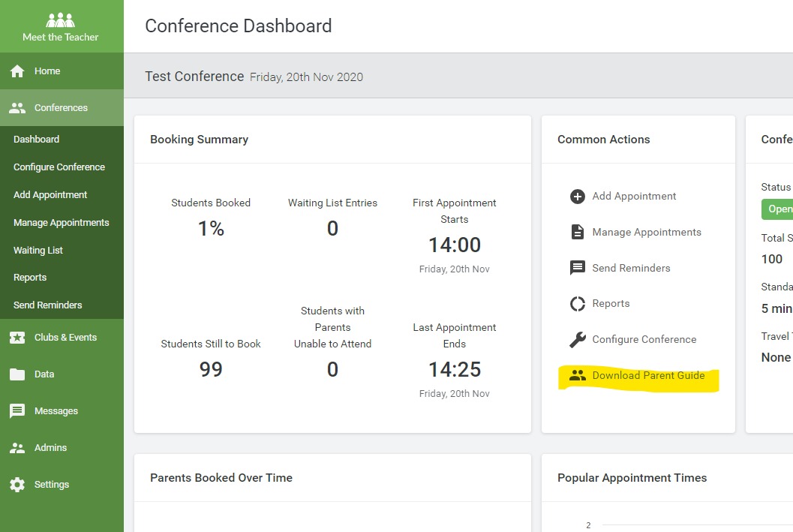Image resolution: width=793 pixels, height=532 pixels.
Task: Open Manage Appointments in the sidebar submenu
Action: [62, 223]
